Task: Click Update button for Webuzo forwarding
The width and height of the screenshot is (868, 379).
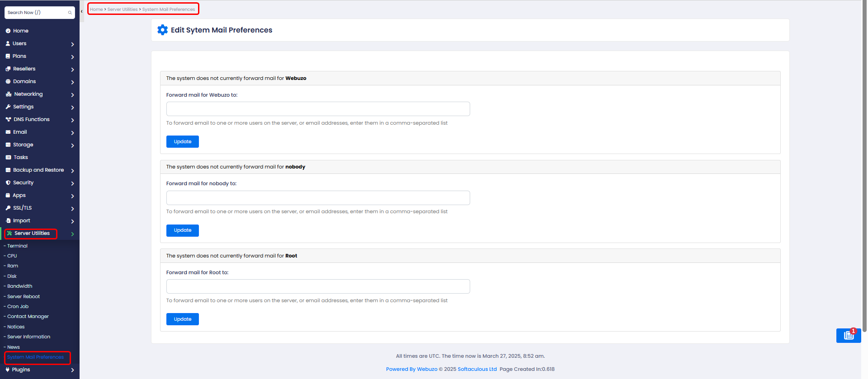Action: 183,142
